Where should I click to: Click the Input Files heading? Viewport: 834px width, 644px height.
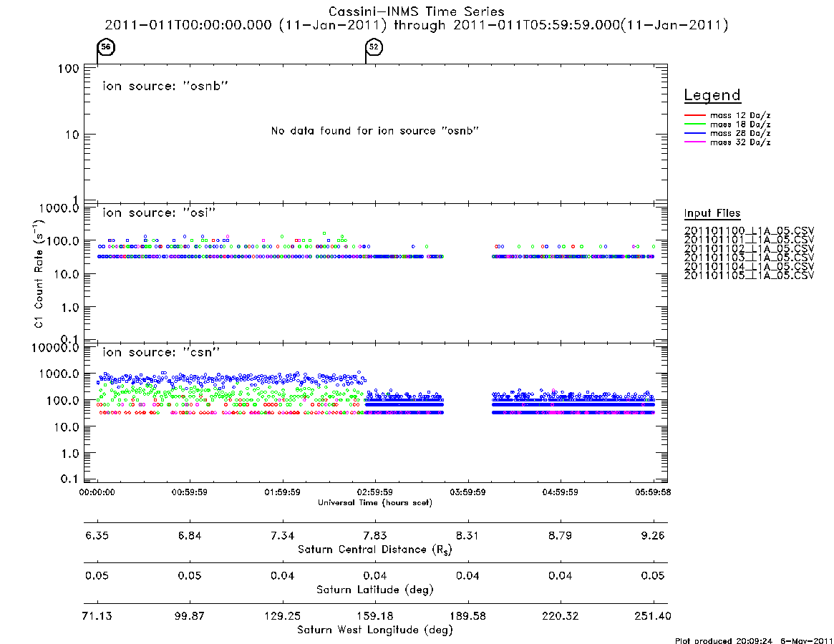[x=712, y=213]
